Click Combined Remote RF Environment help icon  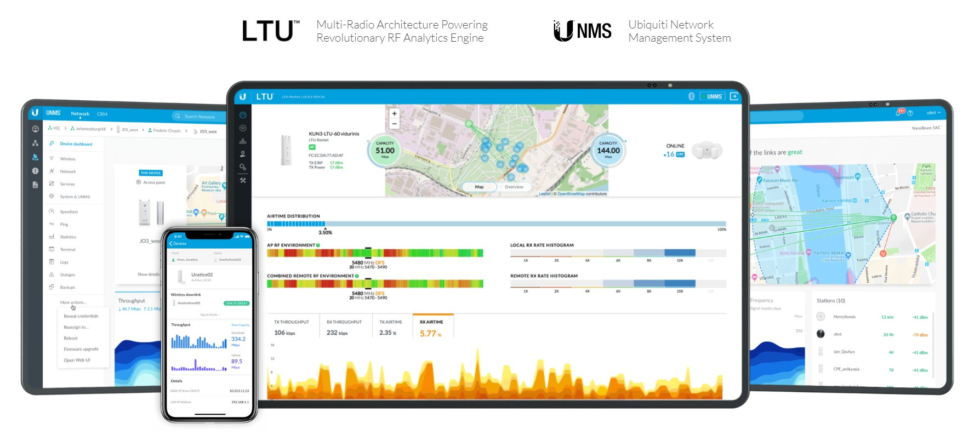click(357, 276)
